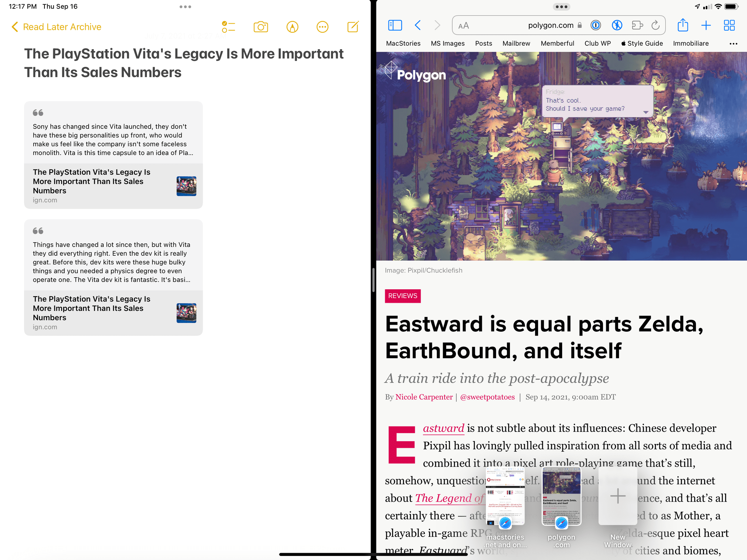Viewport: 747px width, 560px height.
Task: Tap the Polygon site logo
Action: pyautogui.click(x=415, y=72)
